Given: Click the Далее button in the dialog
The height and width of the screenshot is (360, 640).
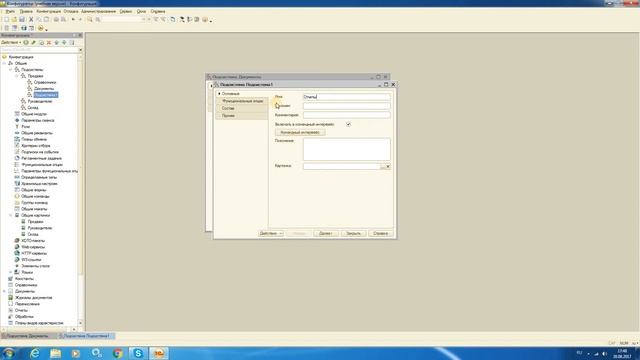Looking at the screenshot, I should point(326,233).
